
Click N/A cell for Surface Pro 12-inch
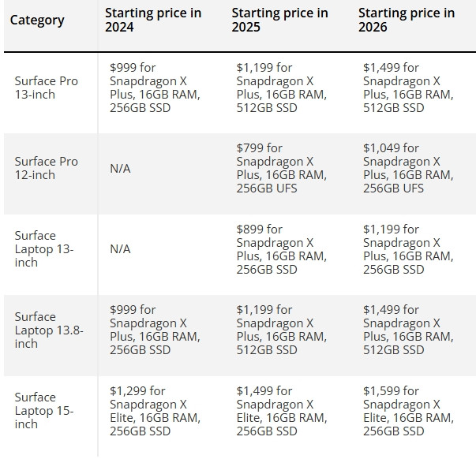120,169
